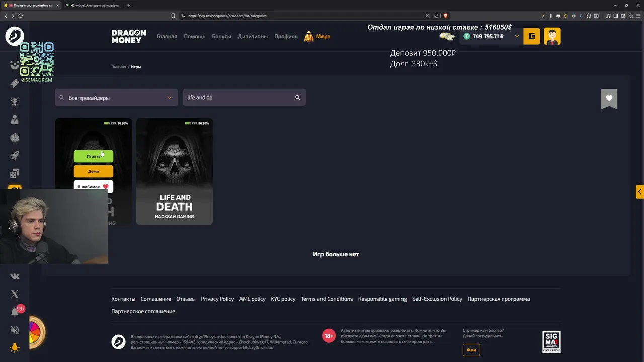Open the round chart icon in the sidebar

[15, 138]
